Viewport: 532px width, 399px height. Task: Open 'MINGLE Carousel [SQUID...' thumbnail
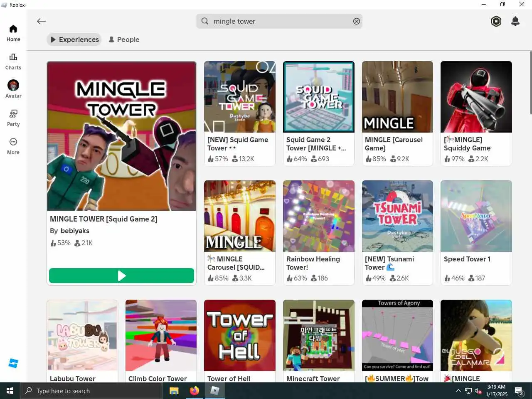[x=240, y=216]
